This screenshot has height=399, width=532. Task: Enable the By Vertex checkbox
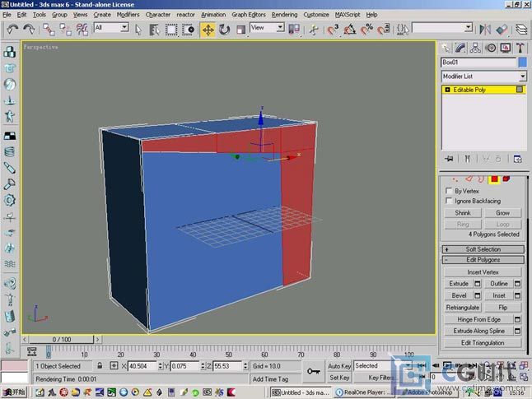449,191
